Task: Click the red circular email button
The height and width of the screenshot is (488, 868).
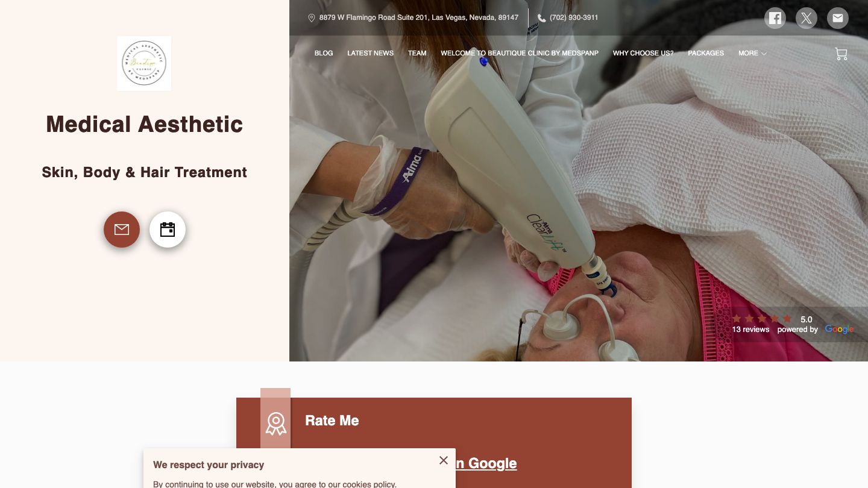Action: click(122, 230)
